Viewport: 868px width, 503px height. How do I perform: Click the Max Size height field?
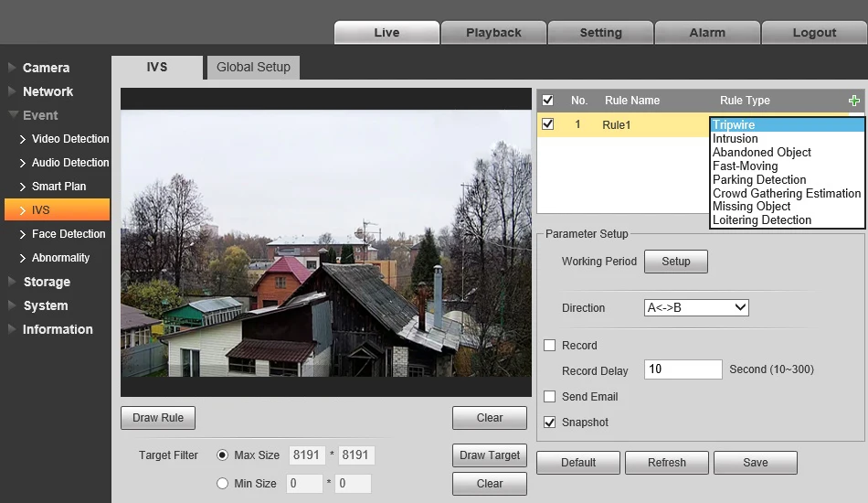[x=356, y=455]
